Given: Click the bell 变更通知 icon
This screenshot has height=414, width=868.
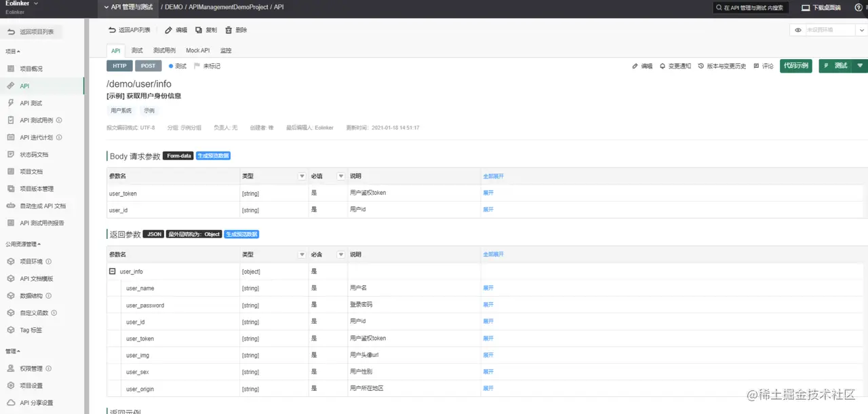Looking at the screenshot, I should point(663,67).
